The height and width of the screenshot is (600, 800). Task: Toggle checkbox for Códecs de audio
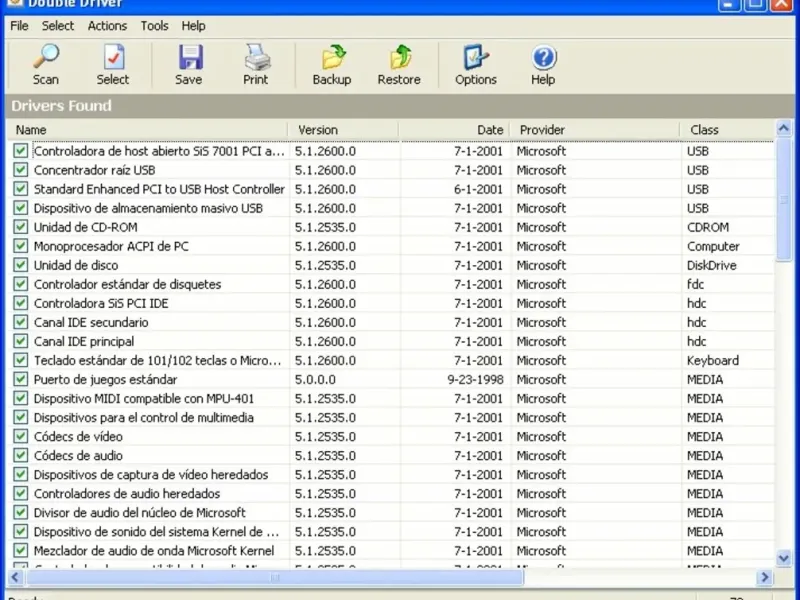point(21,456)
